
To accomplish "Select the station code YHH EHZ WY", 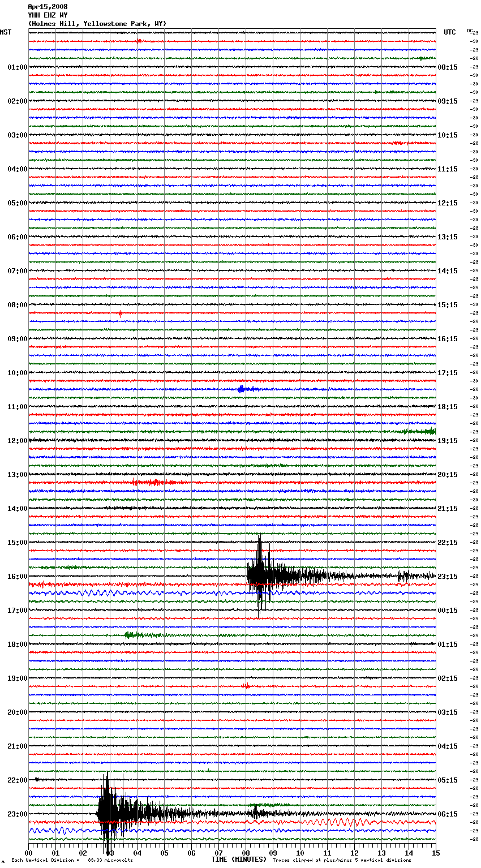I will coord(48,15).
